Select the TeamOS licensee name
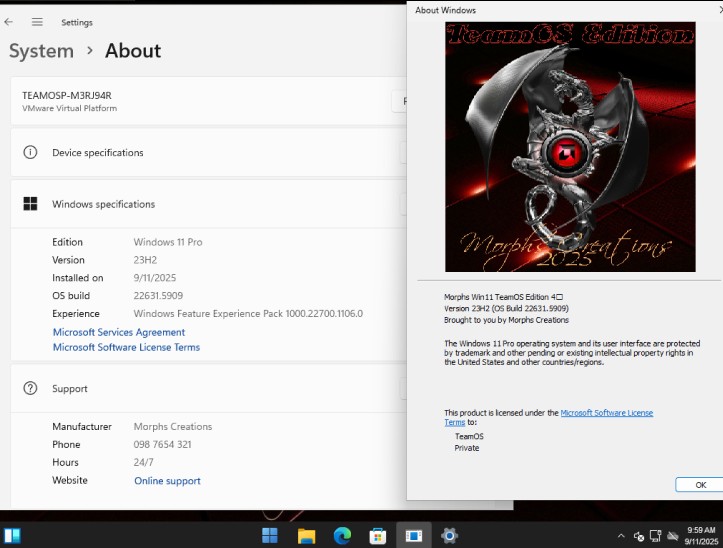Image resolution: width=723 pixels, height=548 pixels. pos(469,436)
